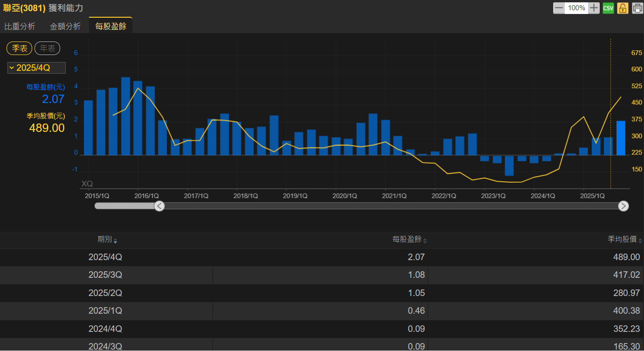The width and height of the screenshot is (644, 351).
Task: Open the 2025/4Q period dropdown
Action: [36, 68]
